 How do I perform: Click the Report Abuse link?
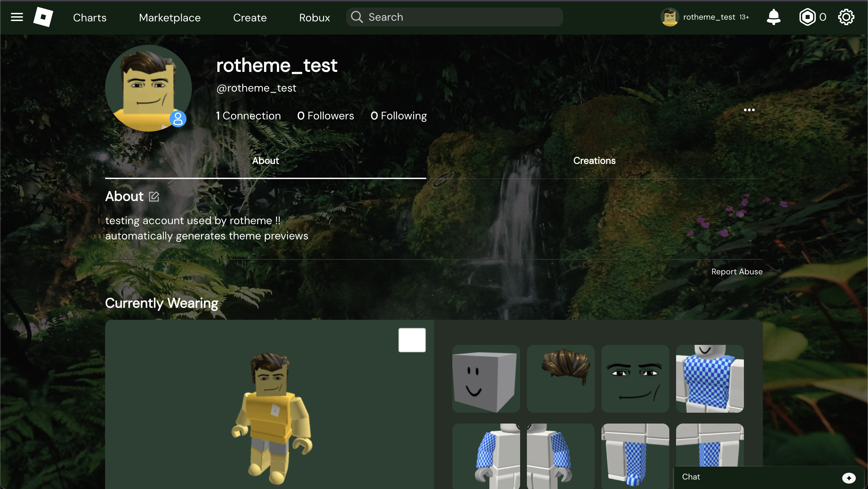point(736,271)
